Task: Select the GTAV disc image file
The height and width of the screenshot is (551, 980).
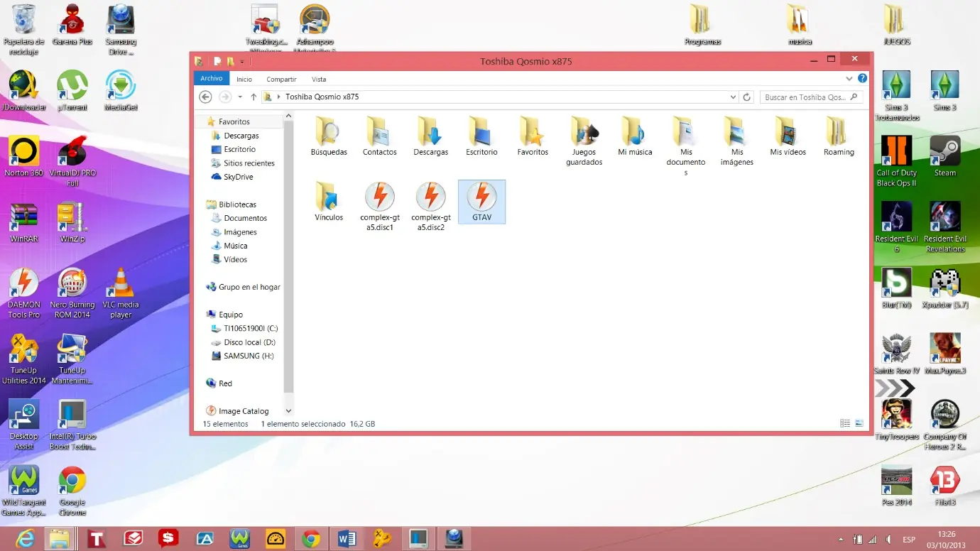Action: [x=481, y=202]
